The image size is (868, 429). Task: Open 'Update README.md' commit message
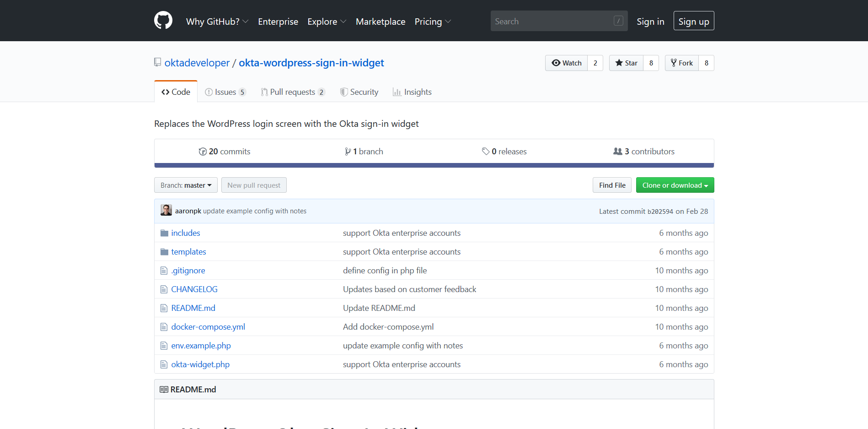[x=379, y=308]
